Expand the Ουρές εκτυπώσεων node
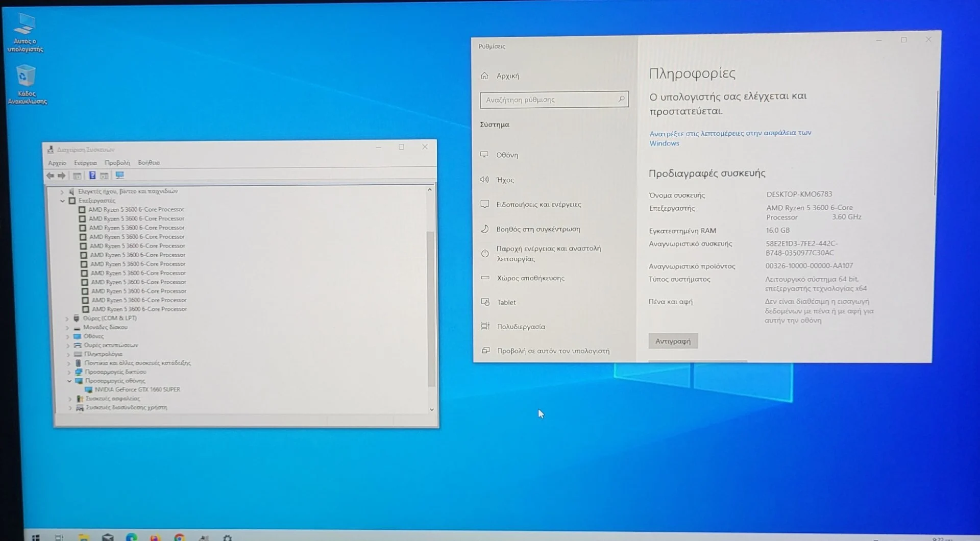The height and width of the screenshot is (541, 980). click(68, 346)
